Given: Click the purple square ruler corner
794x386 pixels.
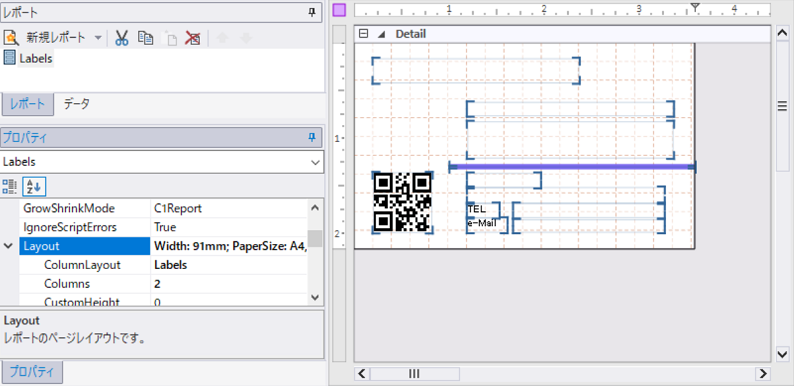Looking at the screenshot, I should (340, 10).
